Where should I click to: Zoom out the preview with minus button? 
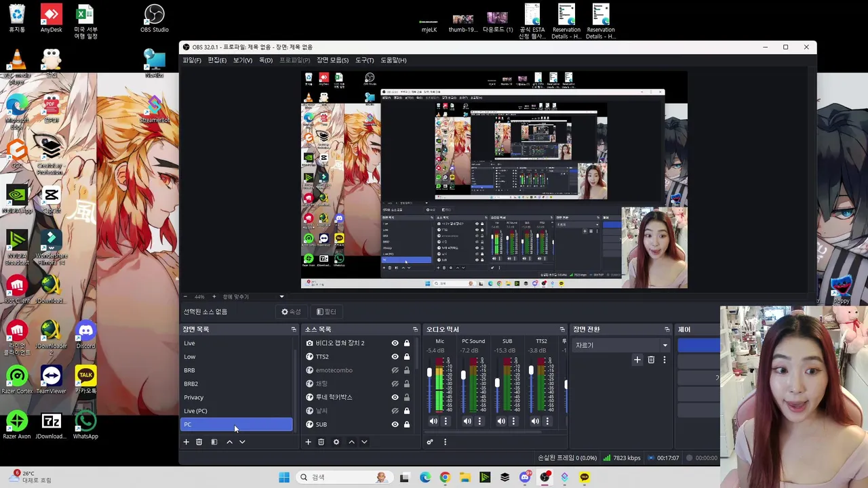[185, 297]
